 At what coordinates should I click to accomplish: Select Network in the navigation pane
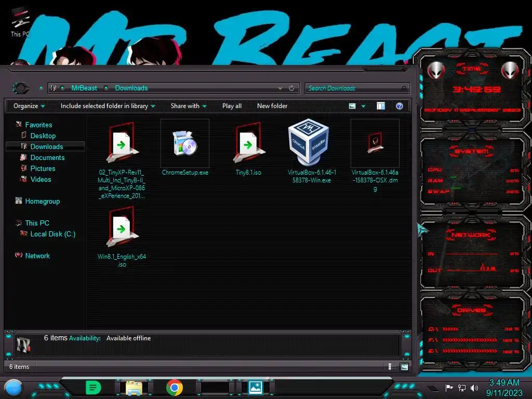point(37,256)
